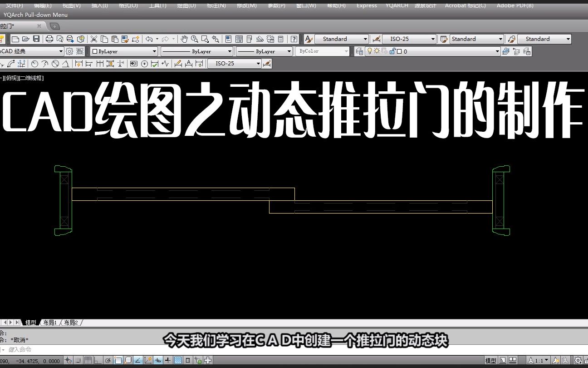Image resolution: width=588 pixels, height=368 pixels.
Task: Click the Help question mark icon
Action: pyautogui.click(x=294, y=39)
